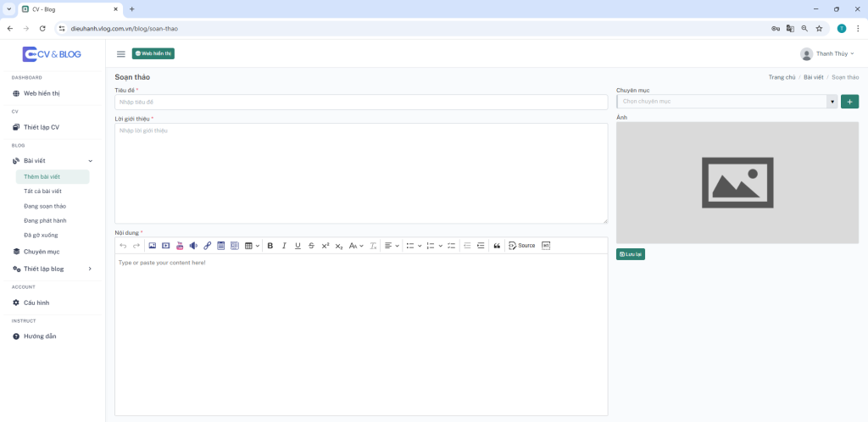Open the Chọn chuyên mục dropdown

[x=726, y=101]
